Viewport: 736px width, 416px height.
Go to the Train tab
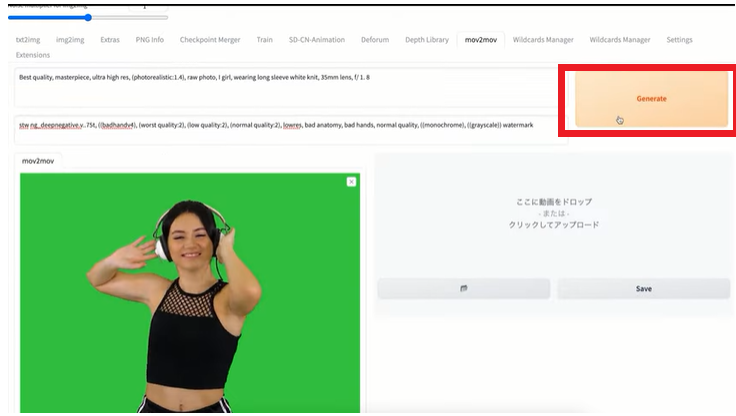click(264, 40)
